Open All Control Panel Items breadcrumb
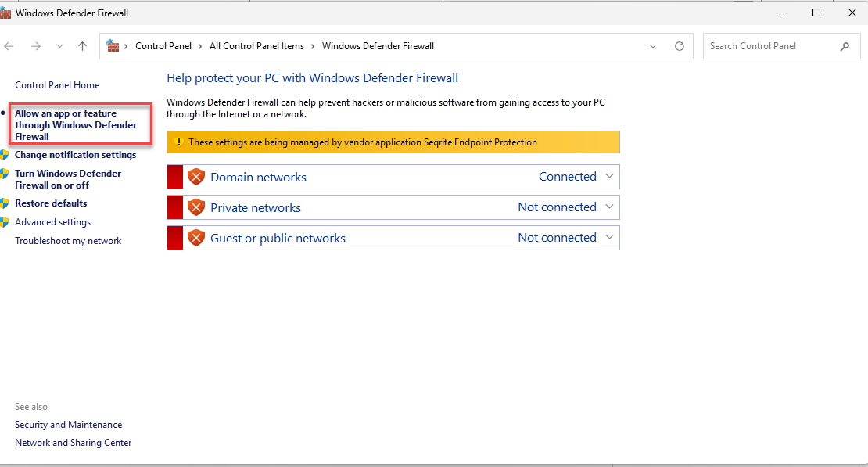This screenshot has width=868, height=467. pos(256,46)
